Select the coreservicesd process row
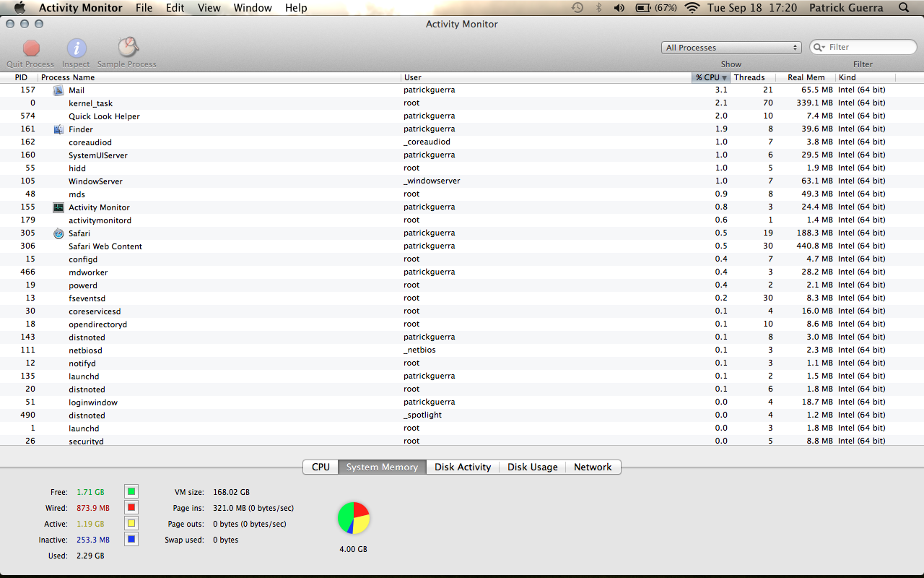The image size is (924, 578). click(462, 311)
